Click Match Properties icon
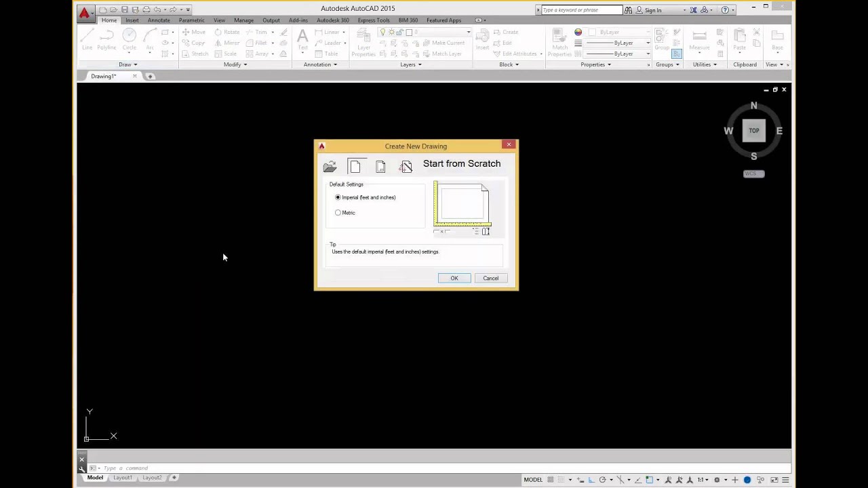Image resolution: width=868 pixels, height=488 pixels. click(x=559, y=42)
